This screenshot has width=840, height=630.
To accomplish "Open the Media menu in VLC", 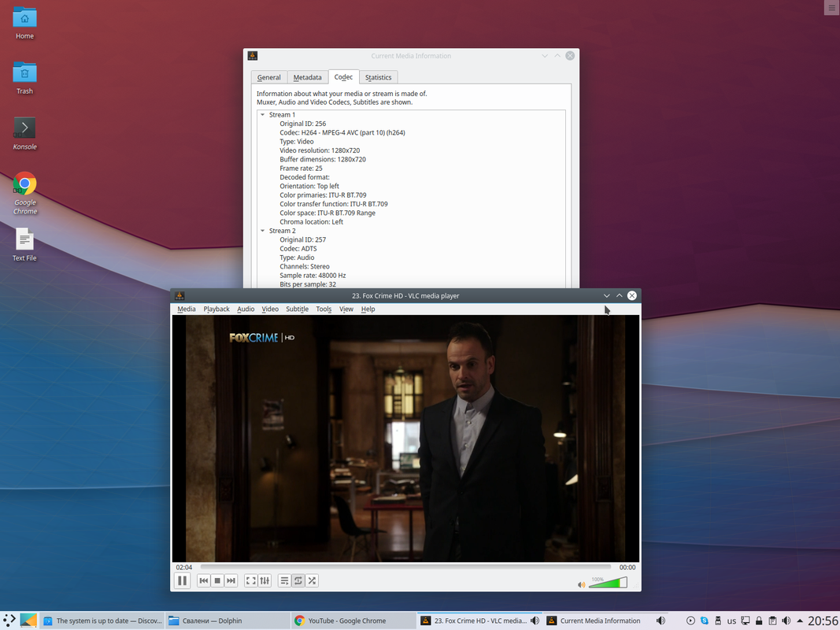I will [x=187, y=309].
